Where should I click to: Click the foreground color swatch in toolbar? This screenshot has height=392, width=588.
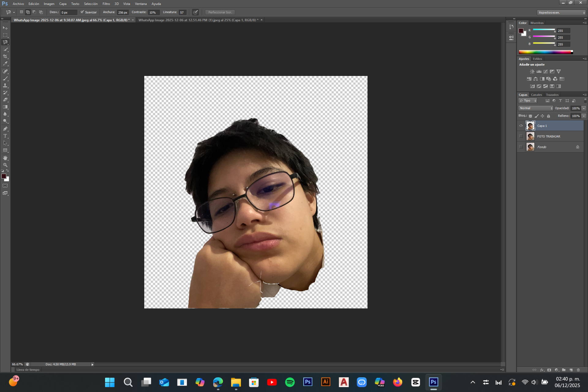click(x=4, y=176)
